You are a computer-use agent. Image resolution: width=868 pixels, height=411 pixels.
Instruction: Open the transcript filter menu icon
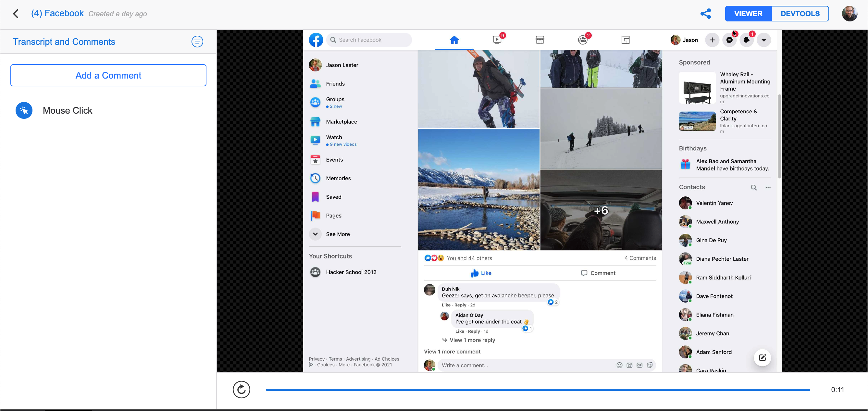(x=197, y=42)
